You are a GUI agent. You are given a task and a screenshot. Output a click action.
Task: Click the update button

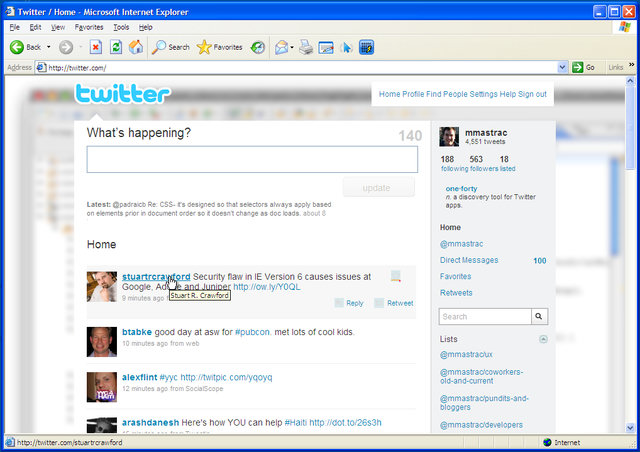click(x=378, y=188)
